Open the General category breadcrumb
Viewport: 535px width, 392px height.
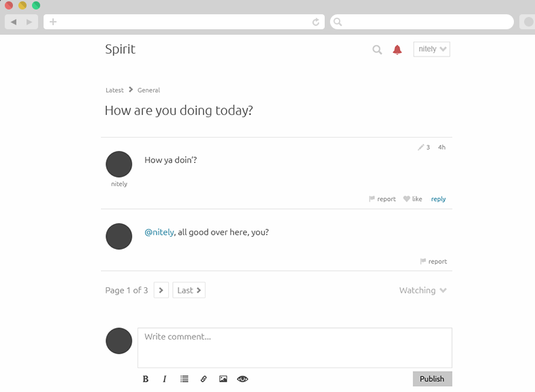coord(148,90)
